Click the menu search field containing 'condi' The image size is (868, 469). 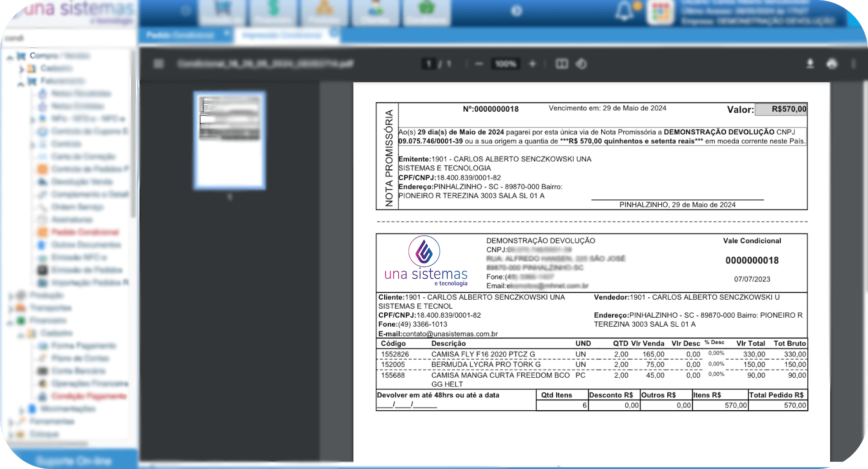point(68,38)
